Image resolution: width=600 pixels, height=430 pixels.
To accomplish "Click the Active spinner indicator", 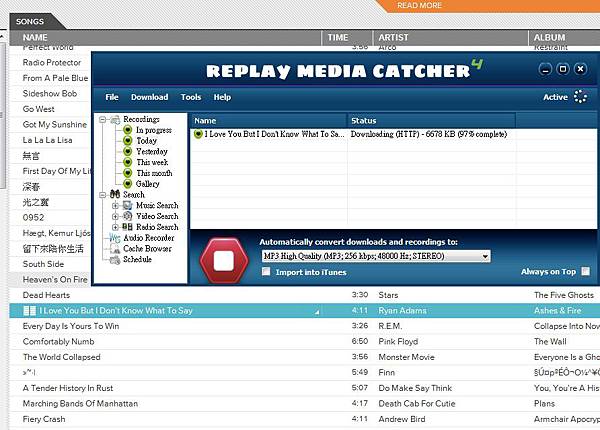I will [580, 97].
